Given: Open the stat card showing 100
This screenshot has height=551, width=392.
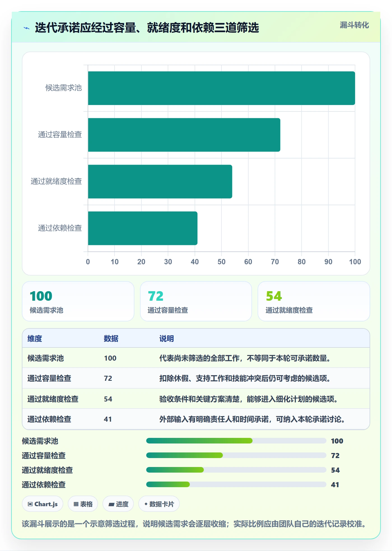Looking at the screenshot, I should pos(78,301).
